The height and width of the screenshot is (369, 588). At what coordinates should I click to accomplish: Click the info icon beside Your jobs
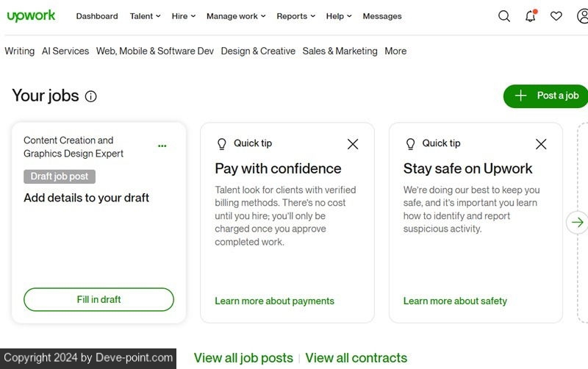[x=91, y=96]
